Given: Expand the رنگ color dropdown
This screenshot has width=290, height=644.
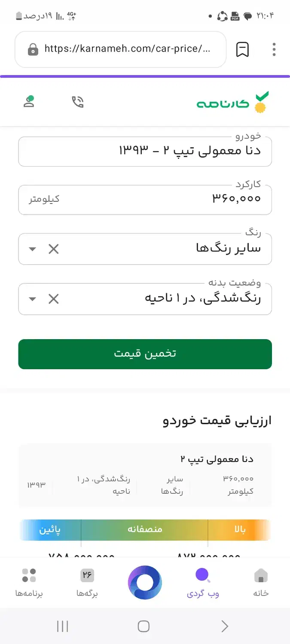Looking at the screenshot, I should pos(32,249).
